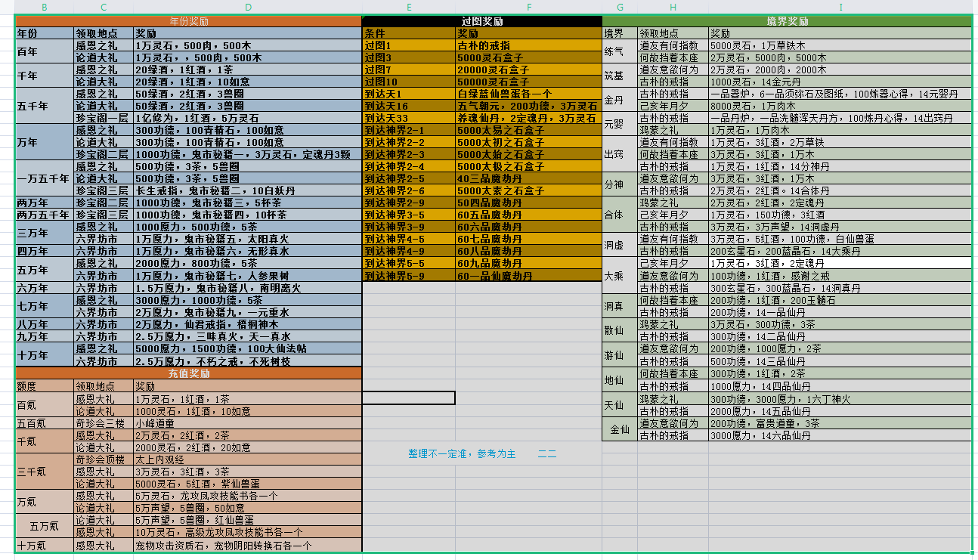Select the 四万年 year cell
The width and height of the screenshot is (978, 560).
pyautogui.click(x=45, y=251)
